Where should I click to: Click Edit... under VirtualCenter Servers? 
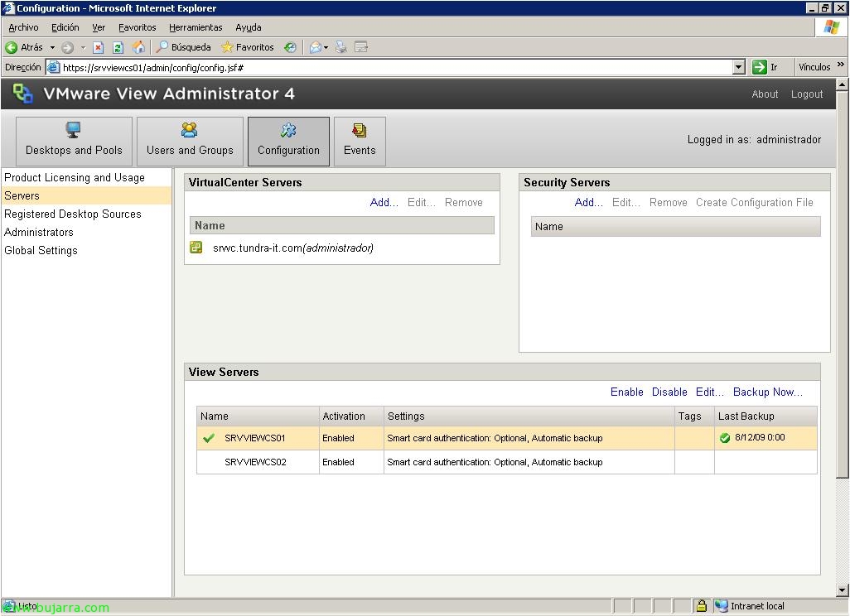coord(421,203)
